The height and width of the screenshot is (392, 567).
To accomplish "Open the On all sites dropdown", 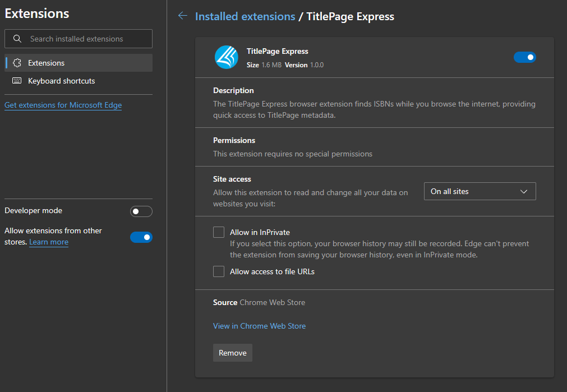I will (x=480, y=191).
